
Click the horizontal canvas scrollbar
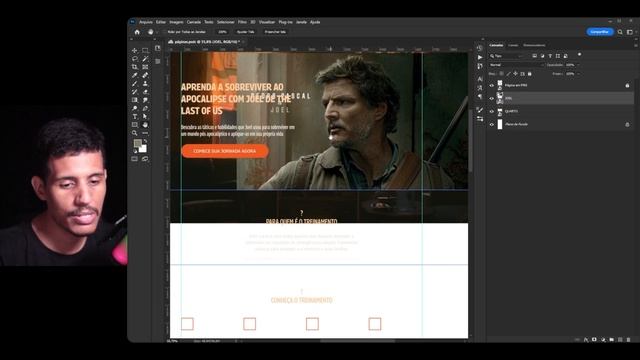[357, 340]
